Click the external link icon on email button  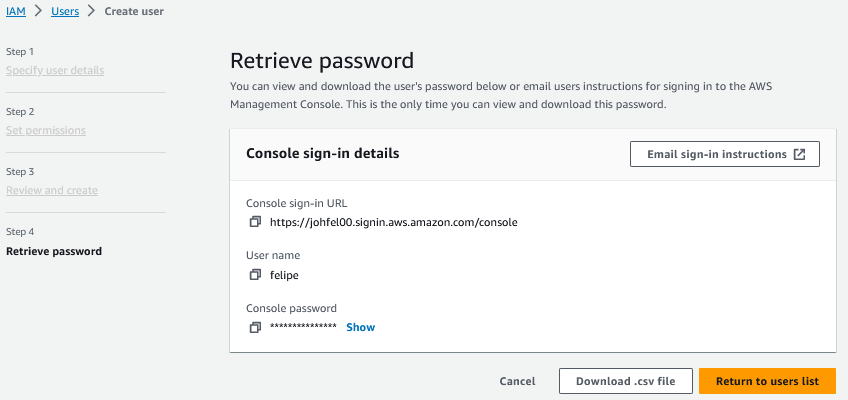click(x=799, y=155)
